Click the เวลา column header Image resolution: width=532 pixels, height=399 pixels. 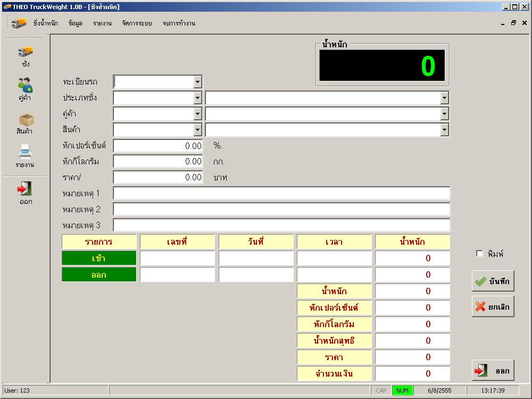[334, 242]
